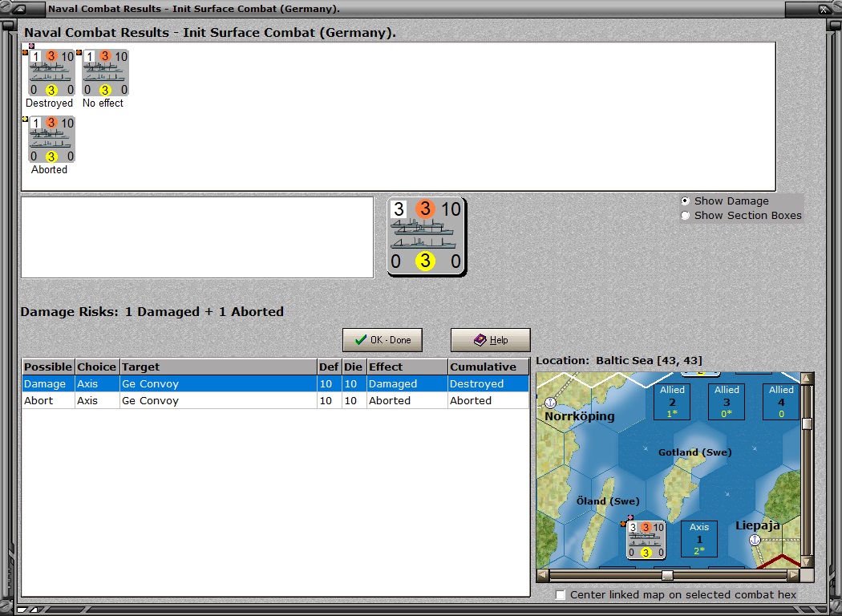This screenshot has width=842, height=616.
Task: Click the Cumulative column header
Action: pos(488,367)
